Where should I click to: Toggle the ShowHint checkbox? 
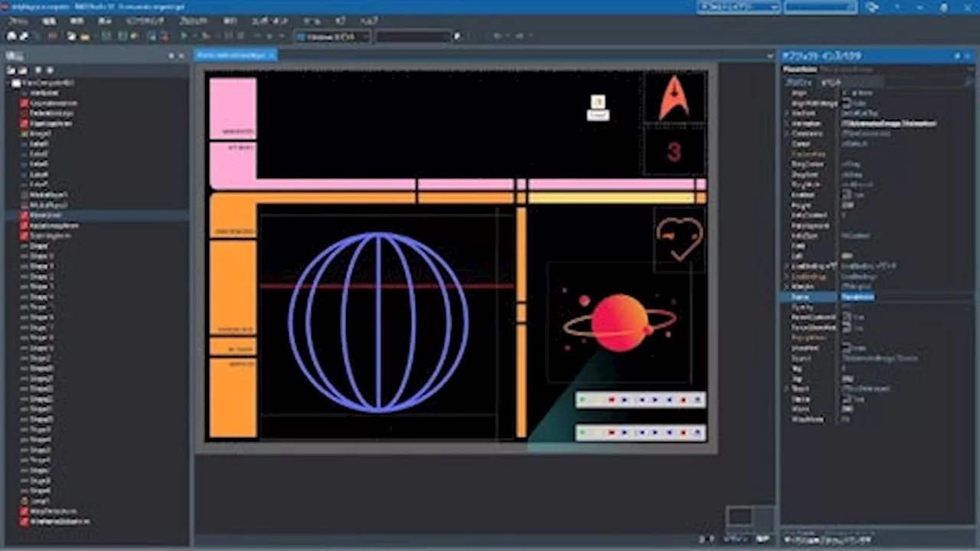click(x=846, y=347)
